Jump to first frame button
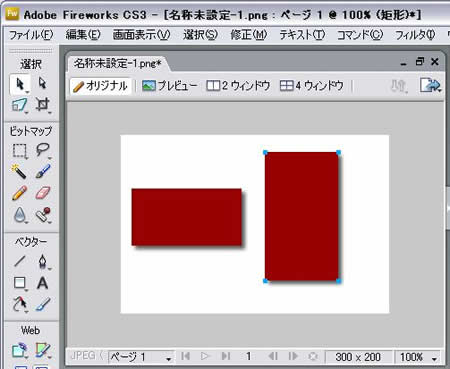 186,356
